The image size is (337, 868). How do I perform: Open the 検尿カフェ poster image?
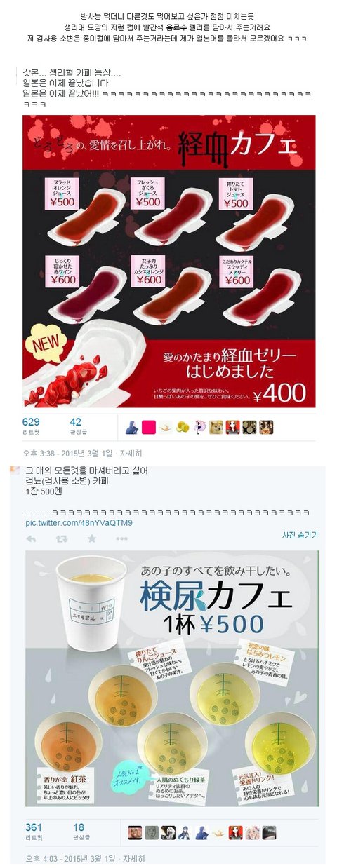(x=172, y=678)
